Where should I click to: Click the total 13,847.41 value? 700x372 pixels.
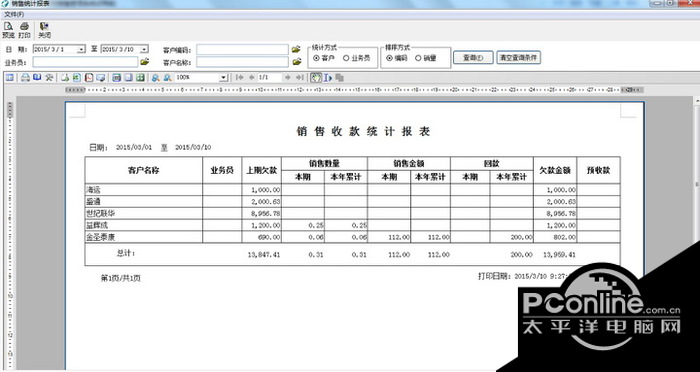264,255
